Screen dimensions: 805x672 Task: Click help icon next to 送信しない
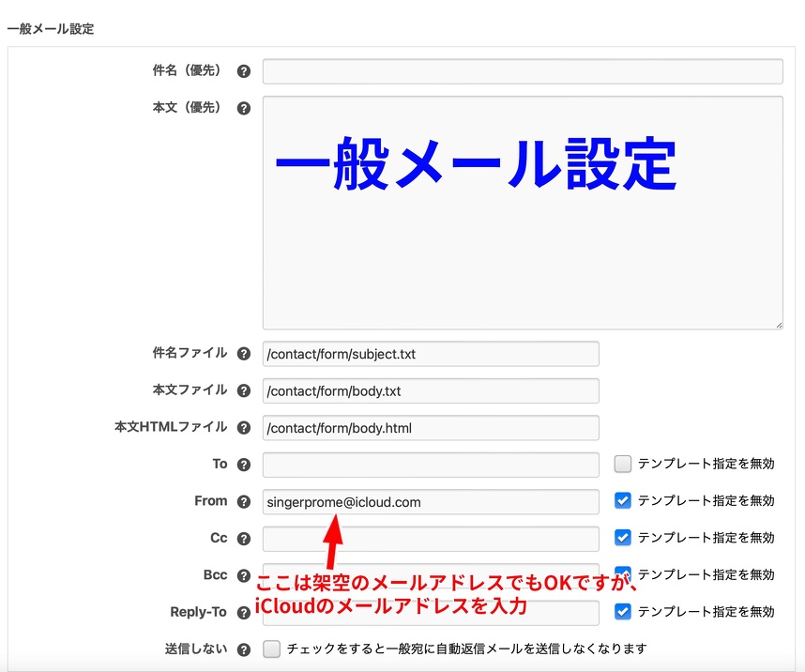[x=244, y=649]
